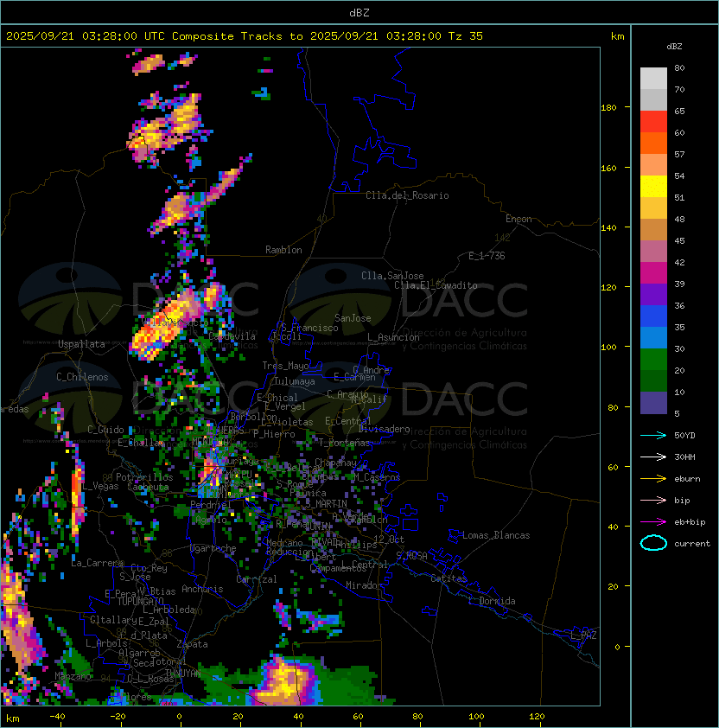Click the magenta eb+bip arrow legend symbol

pos(653,522)
